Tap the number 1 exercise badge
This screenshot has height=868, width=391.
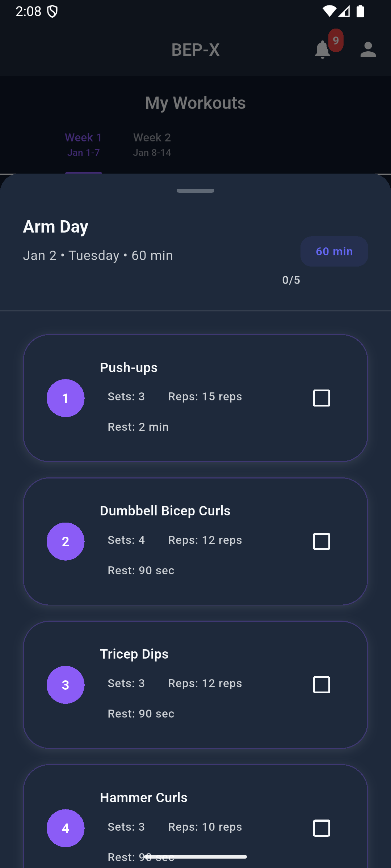(x=66, y=398)
